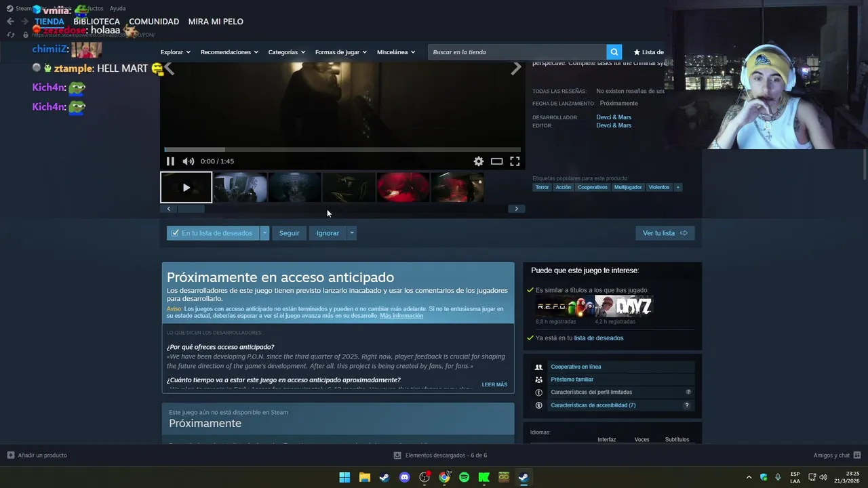Toggle theater mode on video player
The height and width of the screenshot is (488, 868).
(497, 161)
